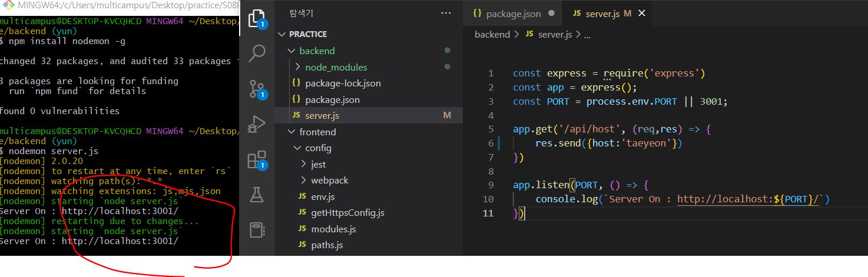This screenshot has height=277, width=868.
Task: Click the Git Bash title bar icon
Action: (x=7, y=5)
